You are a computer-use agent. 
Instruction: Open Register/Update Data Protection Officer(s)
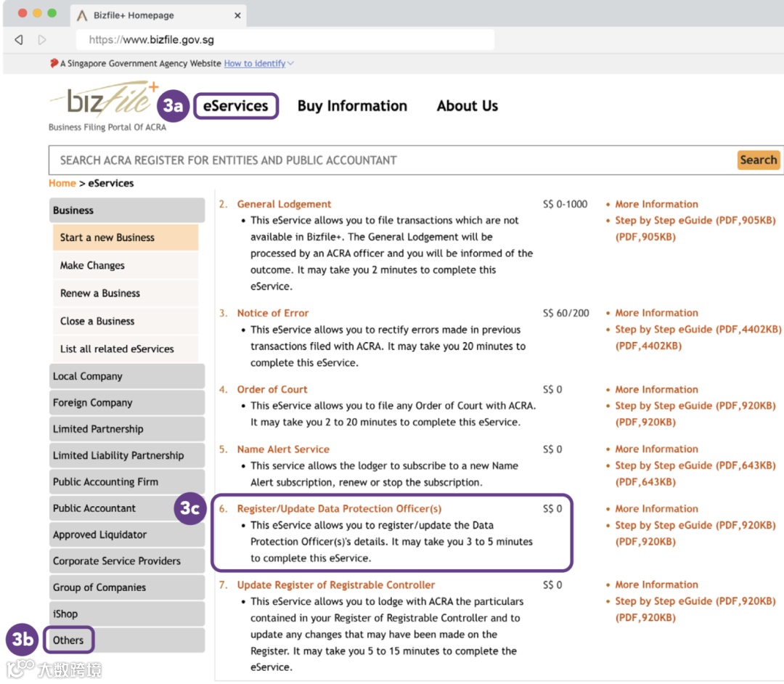pyautogui.click(x=339, y=509)
